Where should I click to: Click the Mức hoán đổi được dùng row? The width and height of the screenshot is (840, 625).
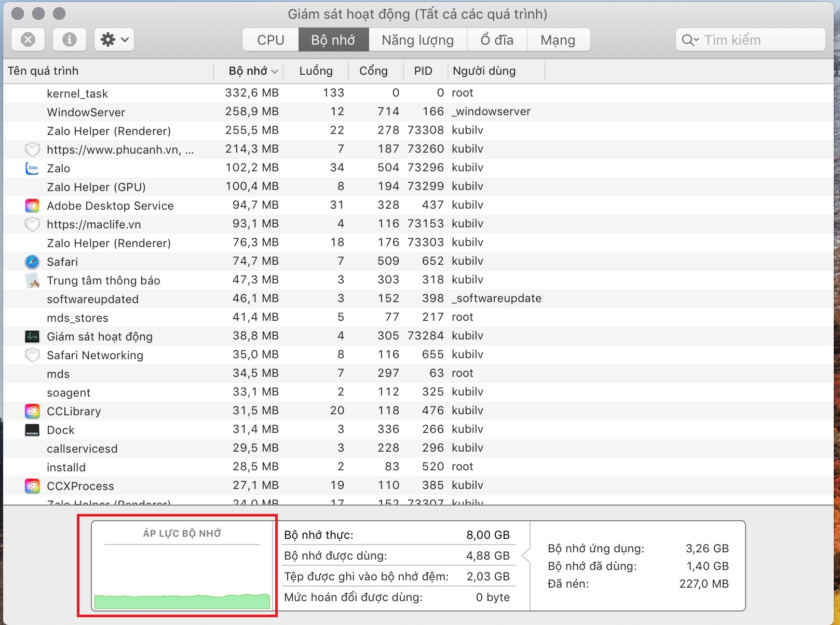397,597
